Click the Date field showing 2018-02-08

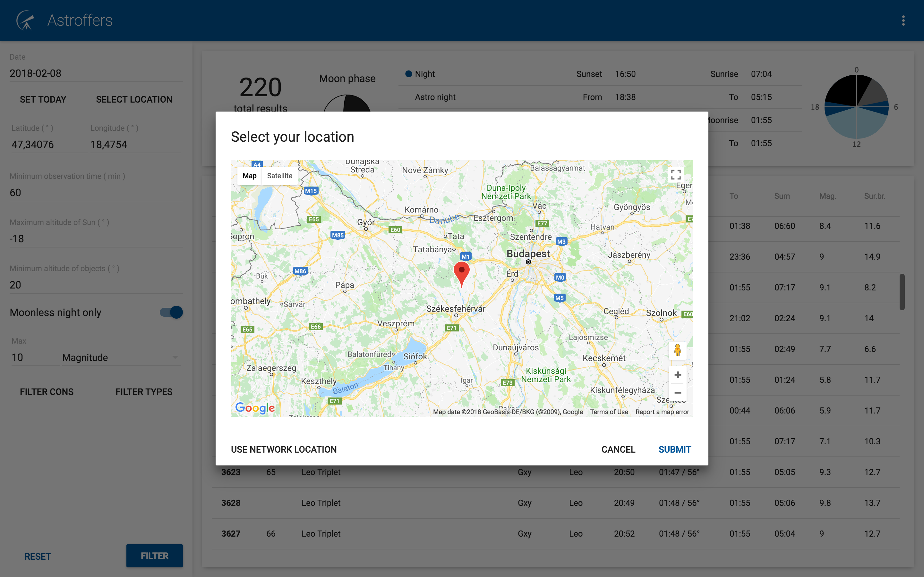point(96,73)
